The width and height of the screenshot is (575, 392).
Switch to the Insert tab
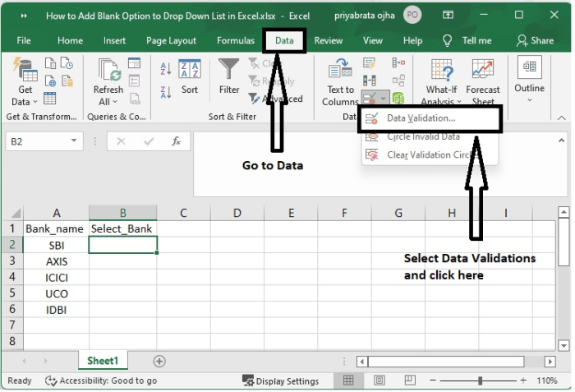point(114,40)
